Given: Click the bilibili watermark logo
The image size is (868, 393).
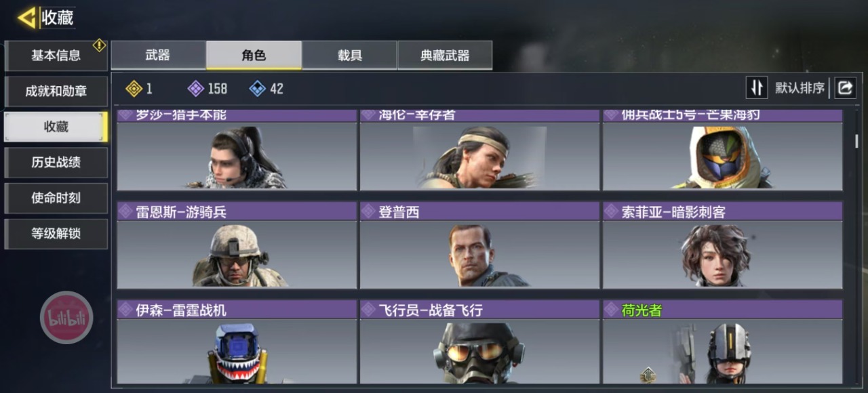Looking at the screenshot, I should click(66, 317).
